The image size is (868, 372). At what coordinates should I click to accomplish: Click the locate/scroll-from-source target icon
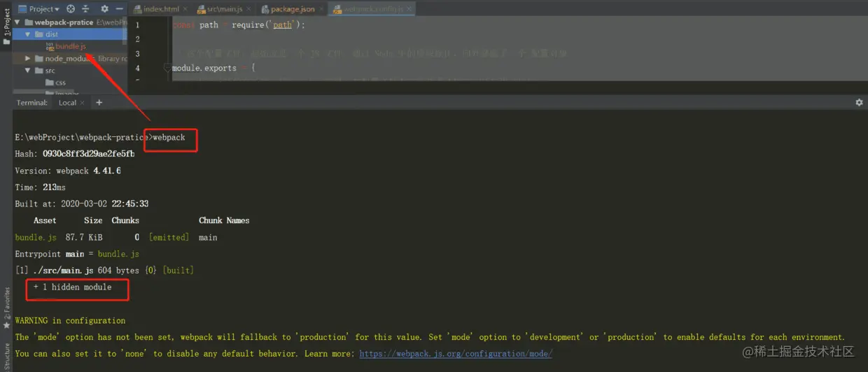pyautogui.click(x=71, y=8)
